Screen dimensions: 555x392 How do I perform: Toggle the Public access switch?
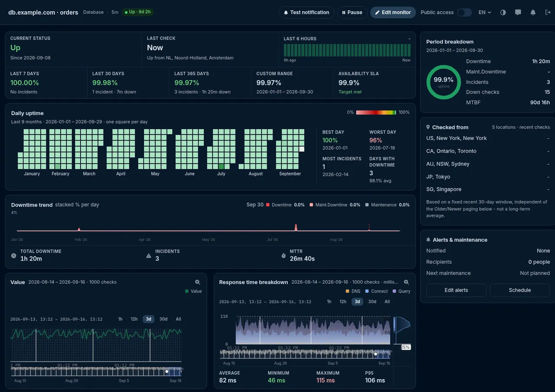point(464,13)
